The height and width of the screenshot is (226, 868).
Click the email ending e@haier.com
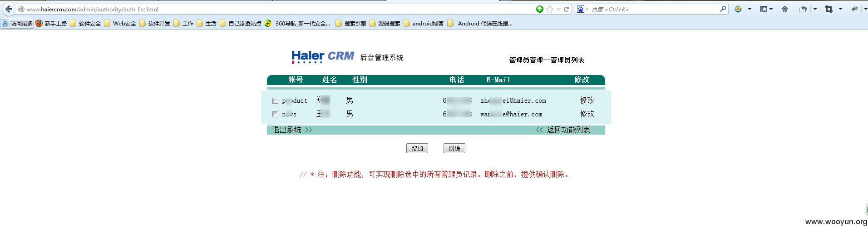(x=511, y=114)
